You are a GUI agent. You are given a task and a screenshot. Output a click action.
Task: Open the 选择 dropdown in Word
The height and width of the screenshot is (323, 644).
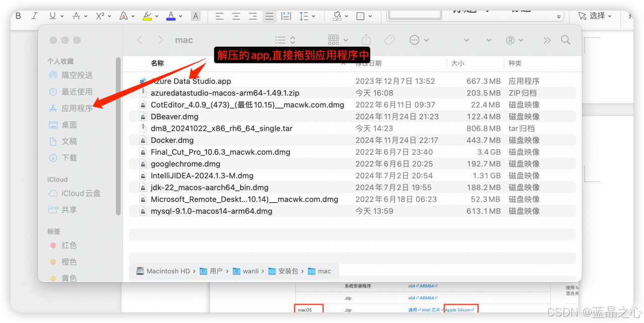tap(595, 16)
